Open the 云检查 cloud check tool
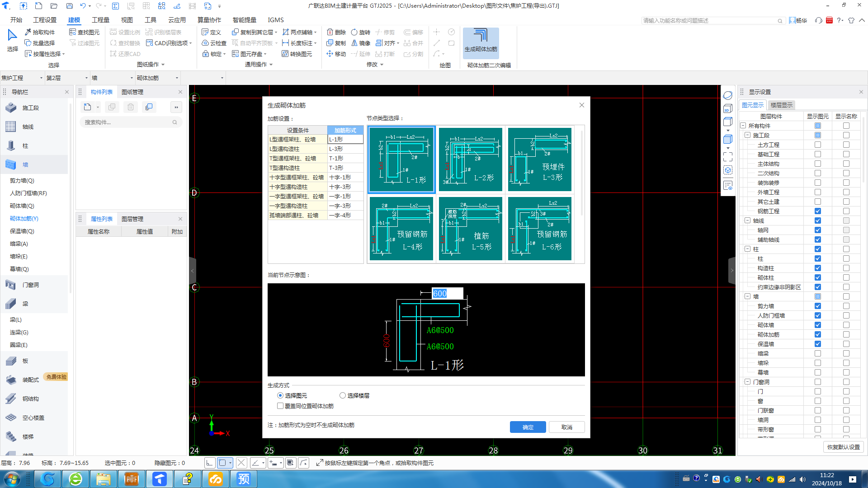 pyautogui.click(x=214, y=43)
